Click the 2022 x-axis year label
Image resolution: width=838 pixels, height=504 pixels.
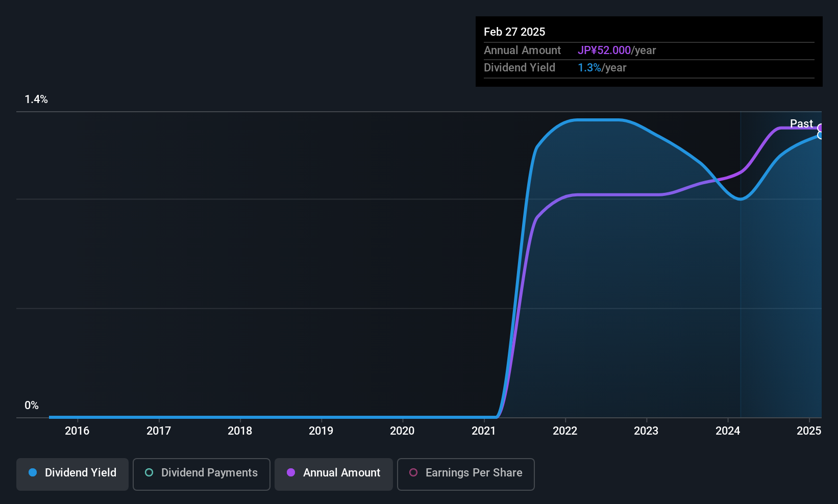coord(565,431)
